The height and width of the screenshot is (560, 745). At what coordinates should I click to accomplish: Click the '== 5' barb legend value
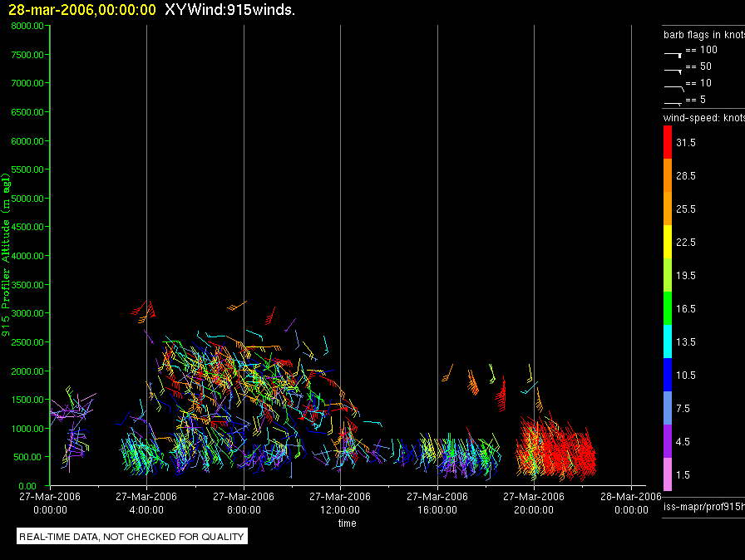(696, 100)
